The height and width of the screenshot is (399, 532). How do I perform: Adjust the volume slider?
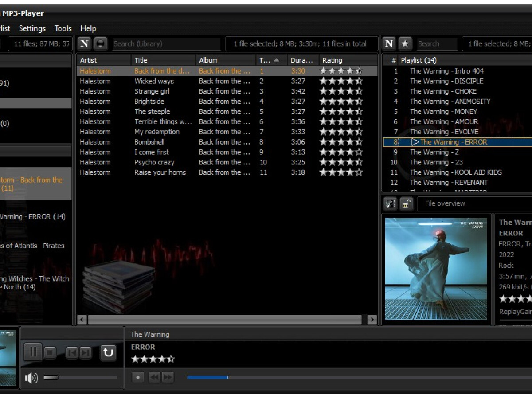[x=80, y=378]
